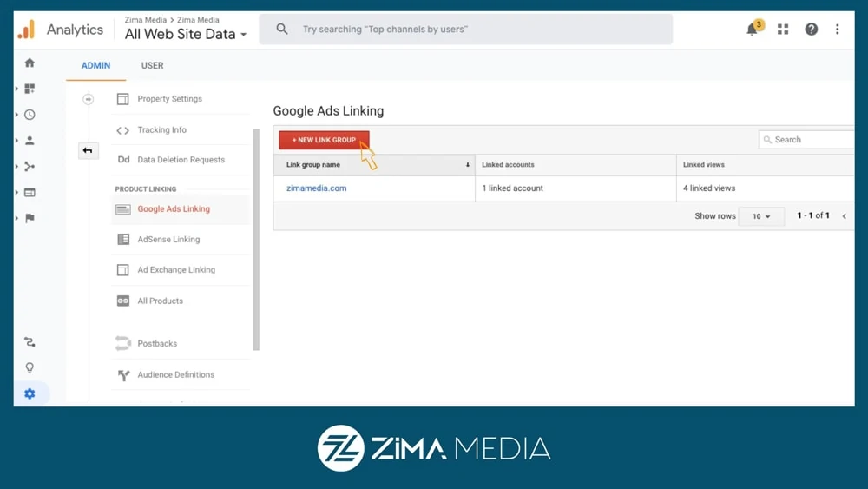Switch to the ADMIN tab

coord(95,65)
